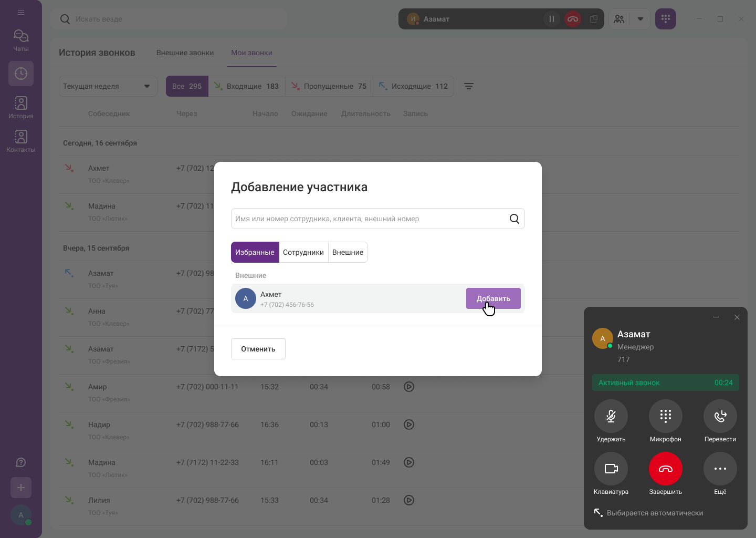Expand the arrow next to the group icon
Image resolution: width=756 pixels, height=538 pixels.
click(x=640, y=19)
